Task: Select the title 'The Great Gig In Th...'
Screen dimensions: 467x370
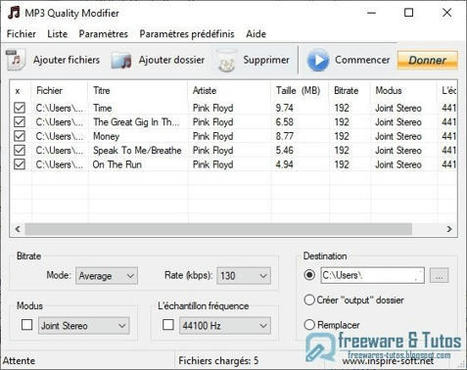Action: [136, 122]
